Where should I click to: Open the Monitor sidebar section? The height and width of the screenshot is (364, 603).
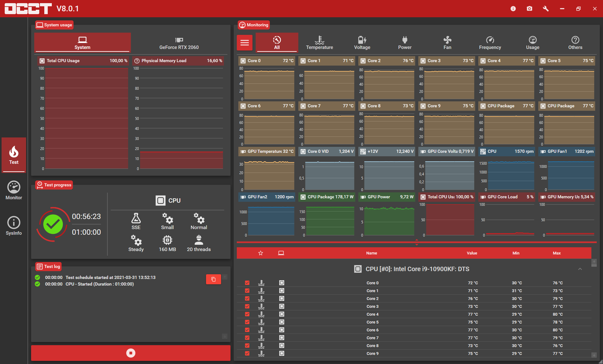point(14,190)
